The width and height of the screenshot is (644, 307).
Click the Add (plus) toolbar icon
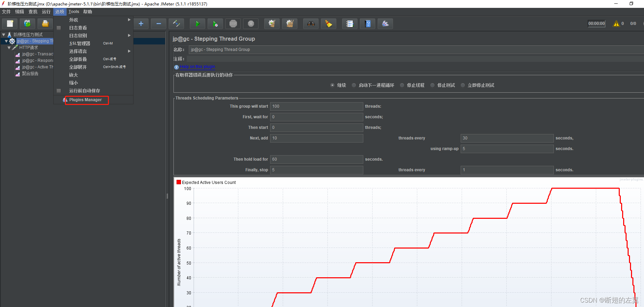tap(141, 24)
